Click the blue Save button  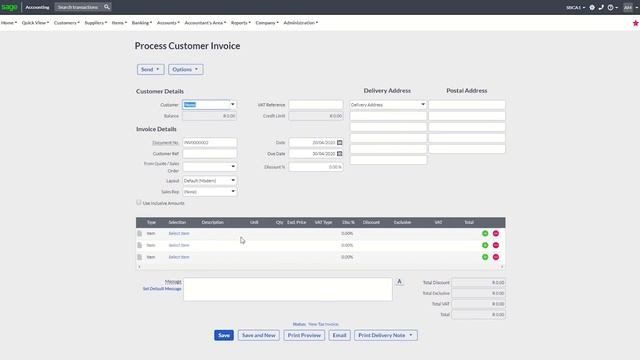(224, 336)
